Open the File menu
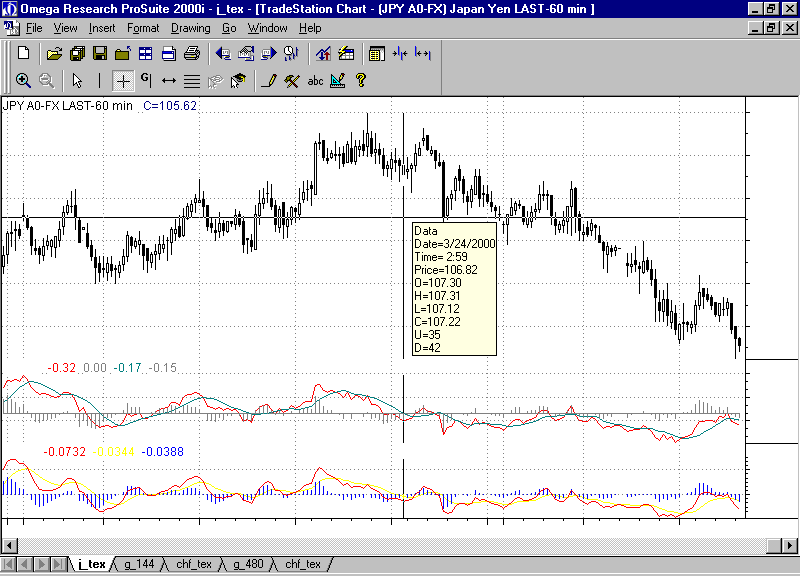Image resolution: width=800 pixels, height=576 pixels. [x=34, y=28]
